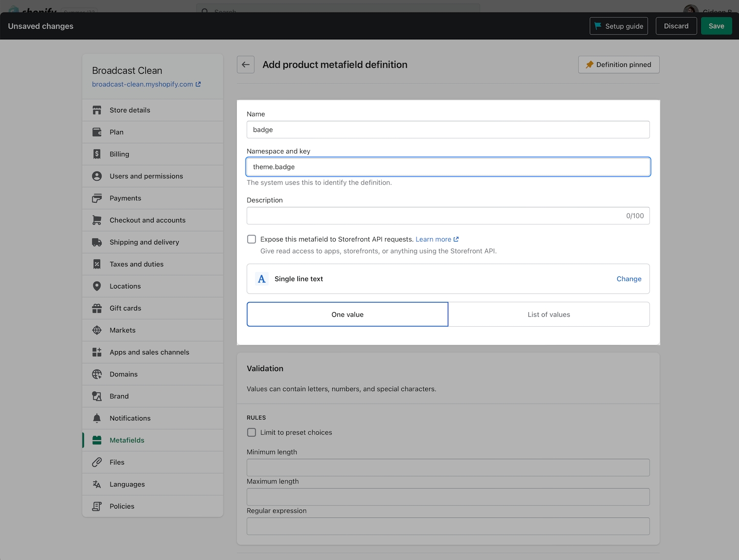Click the Notifications bell icon

click(97, 418)
